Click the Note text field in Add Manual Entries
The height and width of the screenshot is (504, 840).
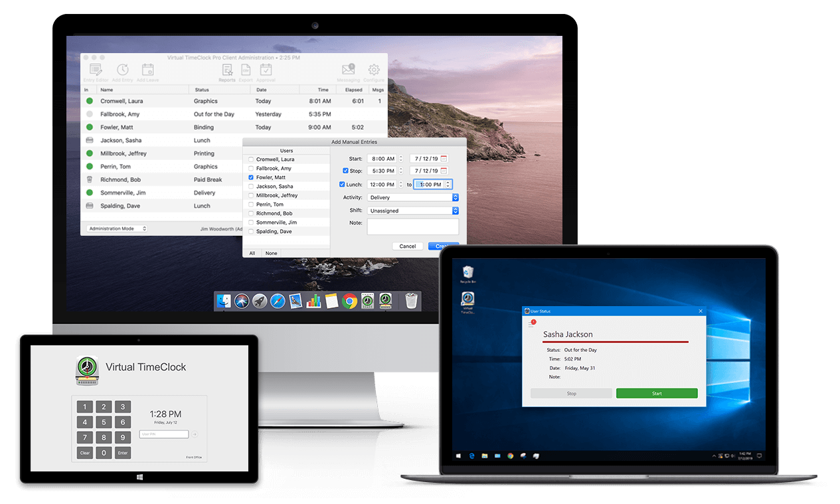tap(413, 227)
